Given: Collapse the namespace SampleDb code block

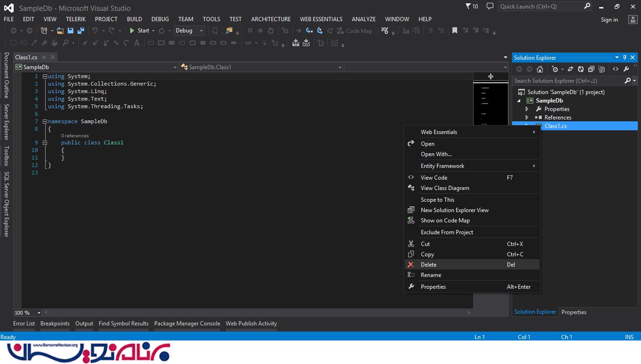Looking at the screenshot, I should pyautogui.click(x=45, y=121).
